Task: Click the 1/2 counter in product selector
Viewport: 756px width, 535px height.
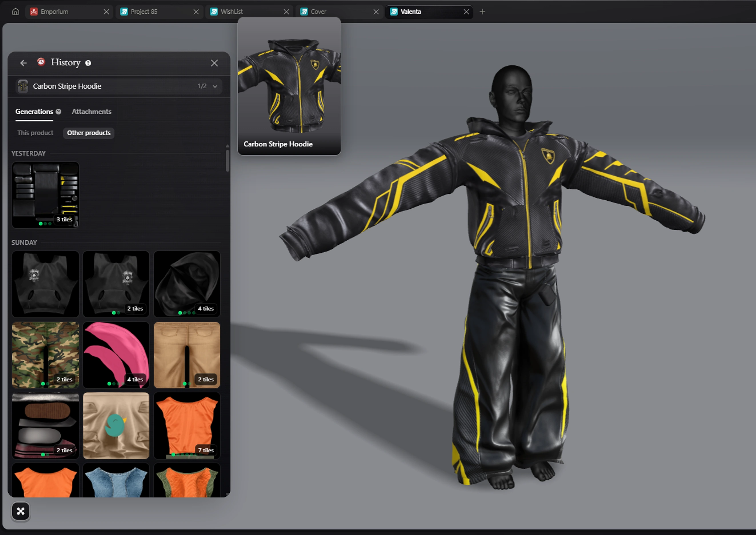Action: (202, 86)
